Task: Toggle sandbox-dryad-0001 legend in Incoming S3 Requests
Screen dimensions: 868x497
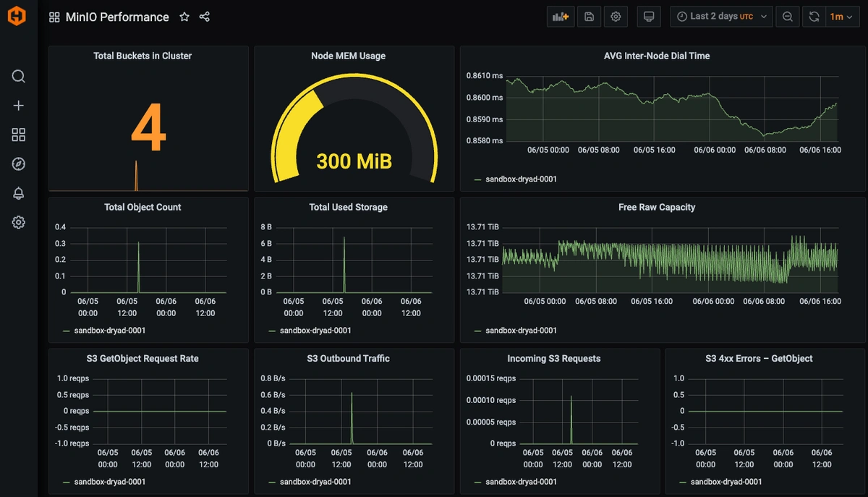Action: click(521, 481)
